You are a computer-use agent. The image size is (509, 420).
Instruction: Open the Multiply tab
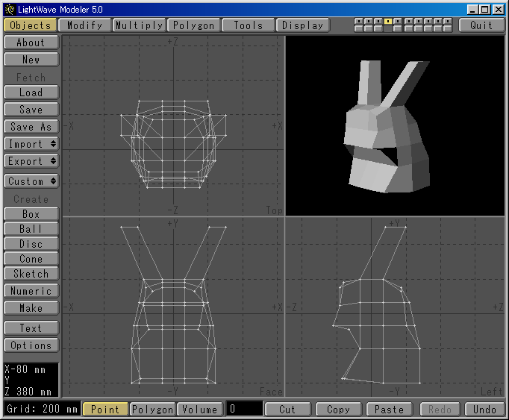tap(139, 25)
